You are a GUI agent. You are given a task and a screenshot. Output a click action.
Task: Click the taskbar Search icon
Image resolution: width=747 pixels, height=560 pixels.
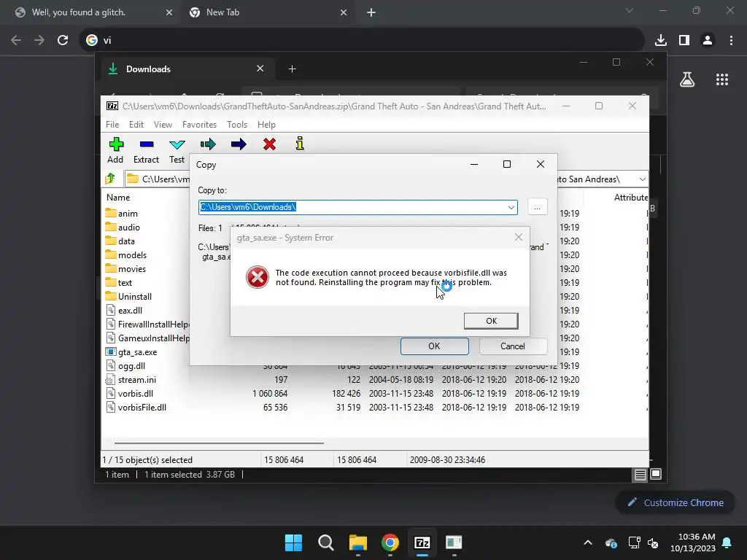click(326, 542)
